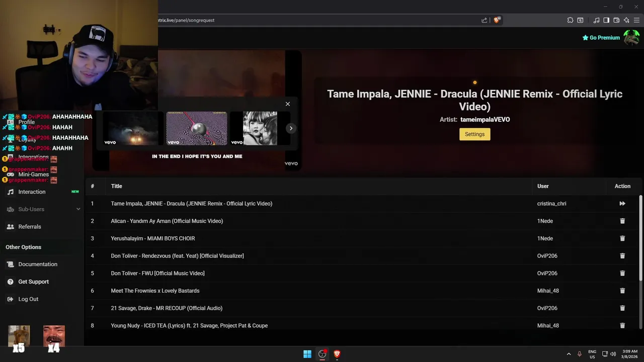
Task: Switch to Brave browser in taskbar
Action: (x=337, y=354)
